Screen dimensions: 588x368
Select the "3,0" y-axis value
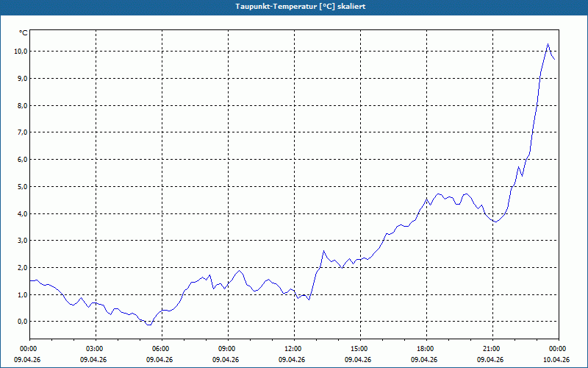pos(22,241)
